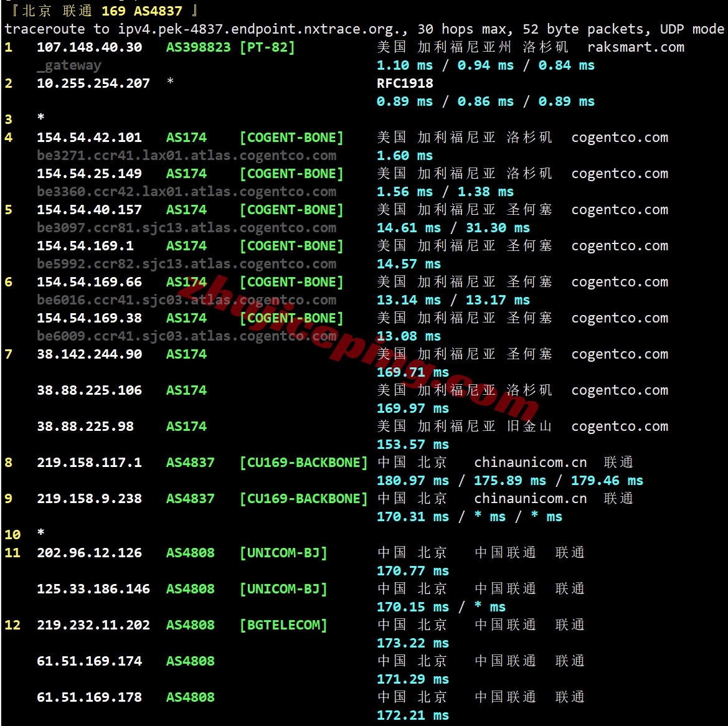This screenshot has height=726, width=728.
Task: Select the IP 219.158.9.238
Action: (89, 499)
